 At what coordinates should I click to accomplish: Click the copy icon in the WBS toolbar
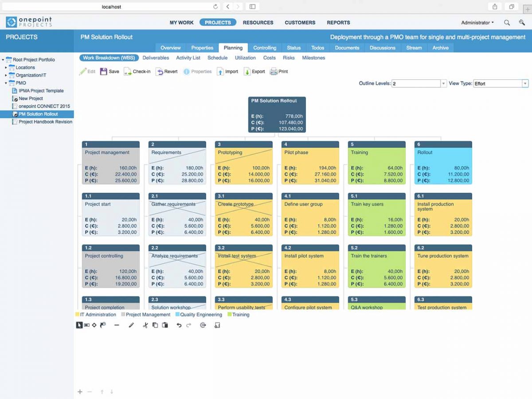coord(155,325)
